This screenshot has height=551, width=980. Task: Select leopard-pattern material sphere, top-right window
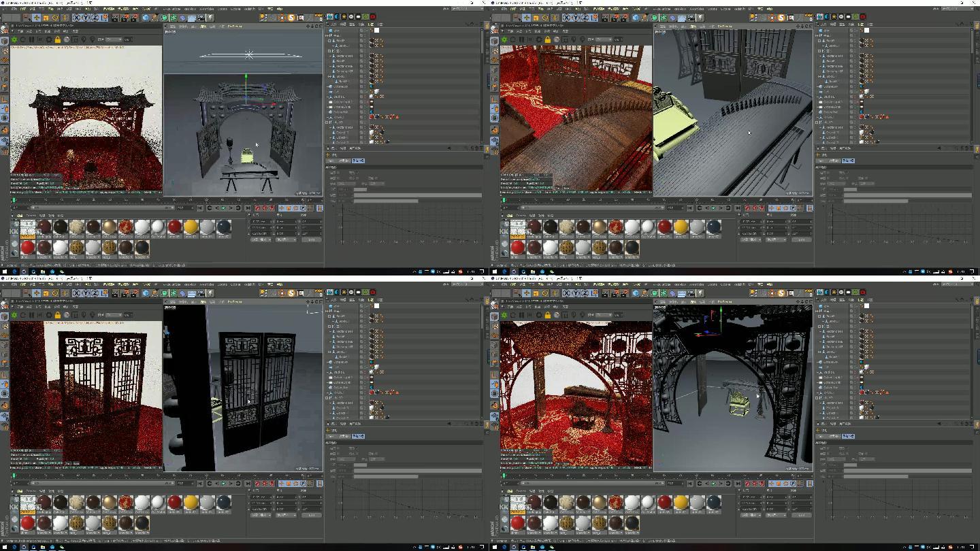[x=567, y=247]
